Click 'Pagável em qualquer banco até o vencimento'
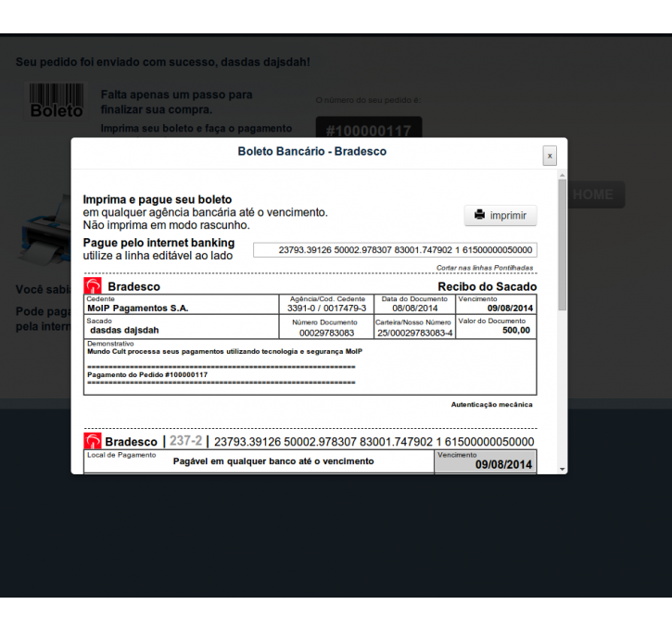This screenshot has width=672, height=630. coord(273,461)
